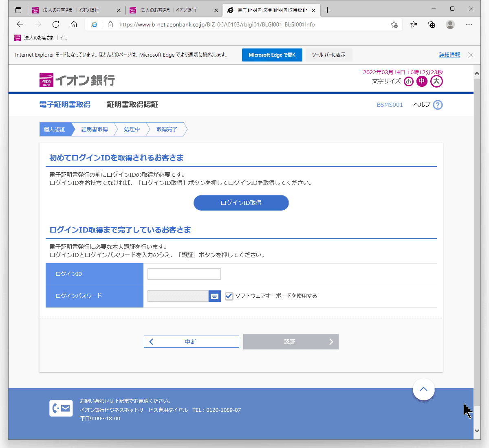This screenshot has height=448, width=489.
Task: Refresh the current page
Action: (x=56, y=24)
